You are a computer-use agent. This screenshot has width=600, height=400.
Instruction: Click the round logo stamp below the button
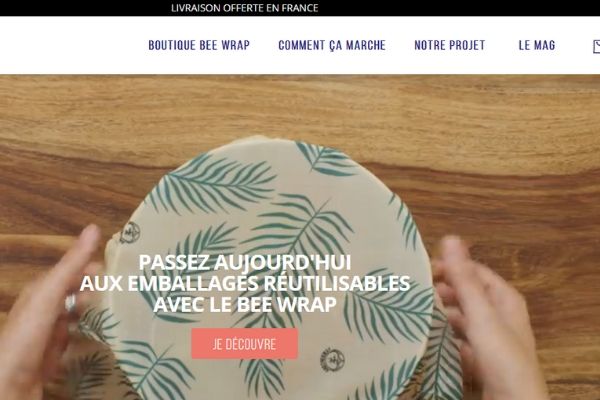(332, 360)
